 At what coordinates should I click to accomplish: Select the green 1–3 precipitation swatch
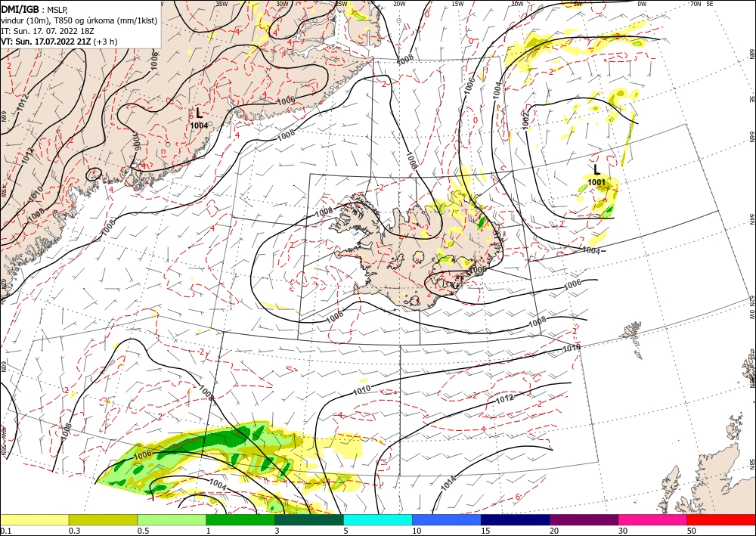pos(240,519)
